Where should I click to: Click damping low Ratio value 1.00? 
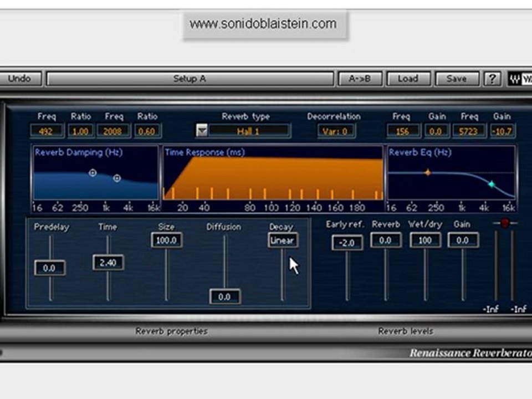pyautogui.click(x=80, y=131)
